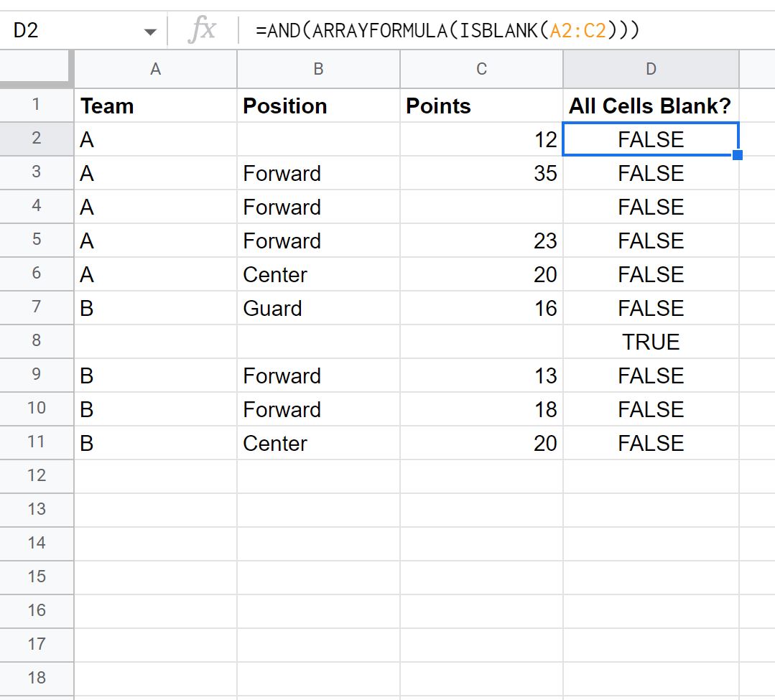
Task: Click the empty Team cell A8
Action: pos(155,342)
